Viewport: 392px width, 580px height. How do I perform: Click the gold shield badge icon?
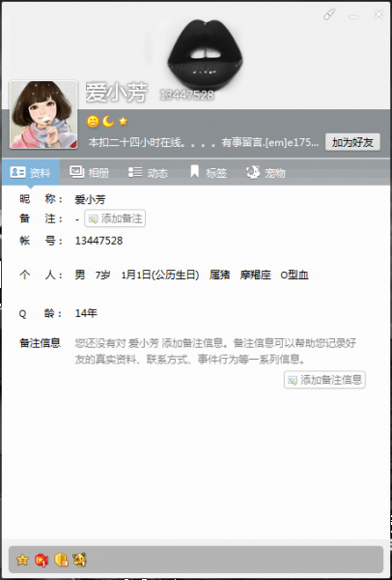61,560
